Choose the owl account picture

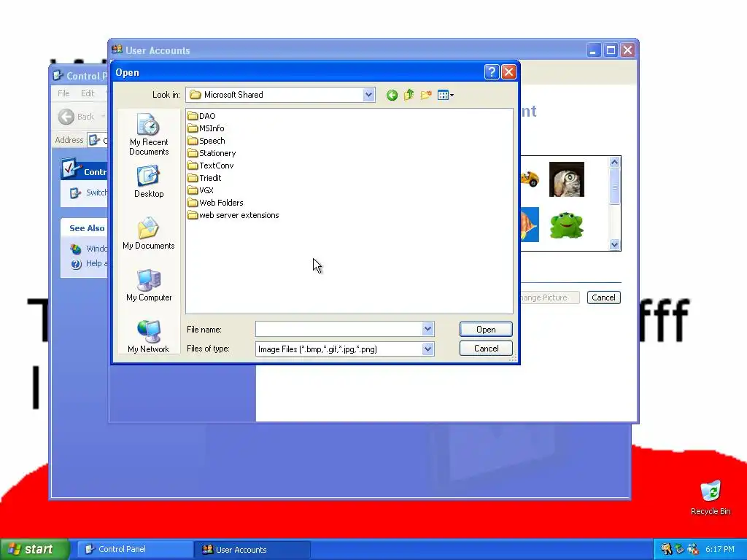tap(566, 179)
